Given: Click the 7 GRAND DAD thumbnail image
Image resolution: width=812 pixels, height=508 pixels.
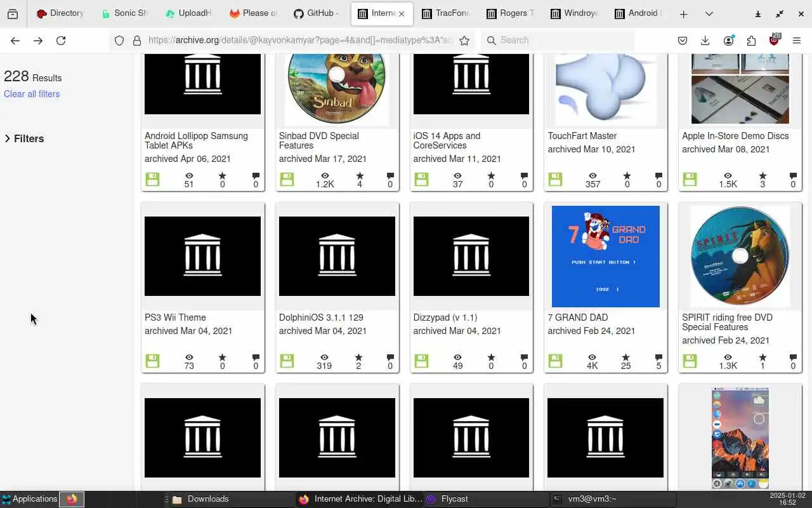Looking at the screenshot, I should coord(606,257).
